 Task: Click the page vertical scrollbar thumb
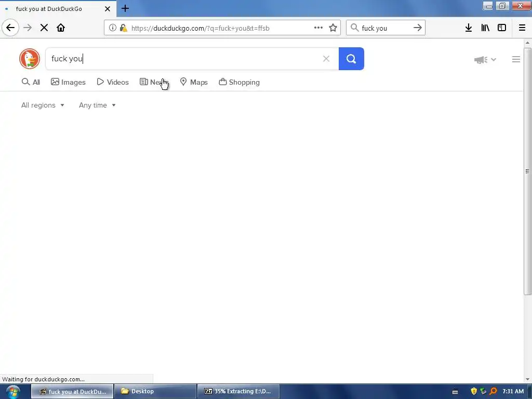click(527, 171)
